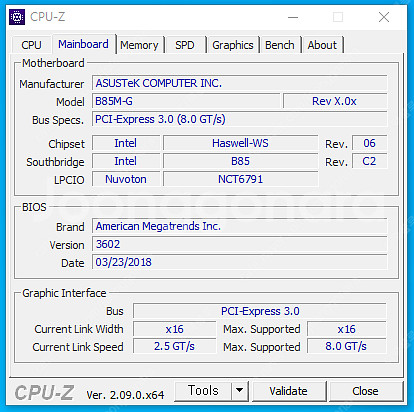Click the BIOS brand American Megatrends Inc.
This screenshot has height=412, width=414.
tap(240, 226)
